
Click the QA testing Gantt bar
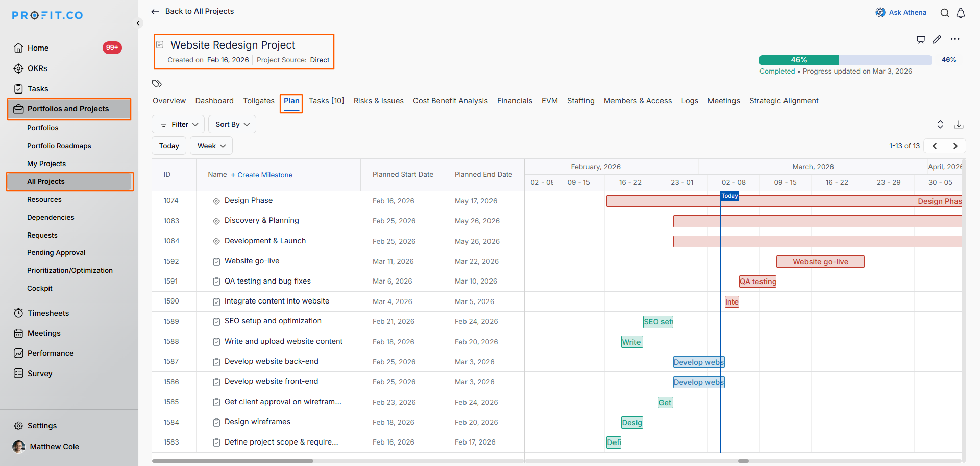click(x=757, y=282)
